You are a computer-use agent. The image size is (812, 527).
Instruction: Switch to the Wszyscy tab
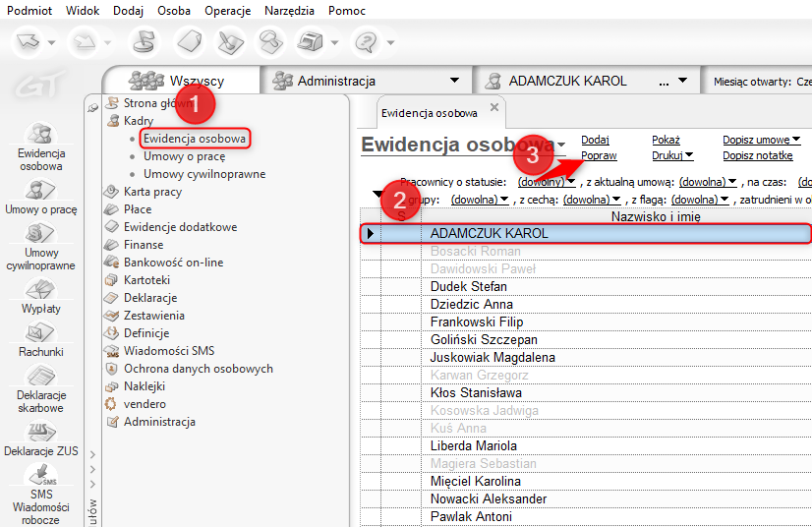(181, 81)
